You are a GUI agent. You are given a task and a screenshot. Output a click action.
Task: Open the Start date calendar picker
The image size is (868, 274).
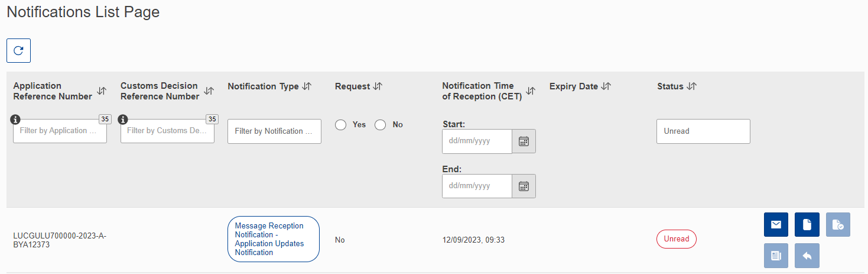(x=524, y=141)
